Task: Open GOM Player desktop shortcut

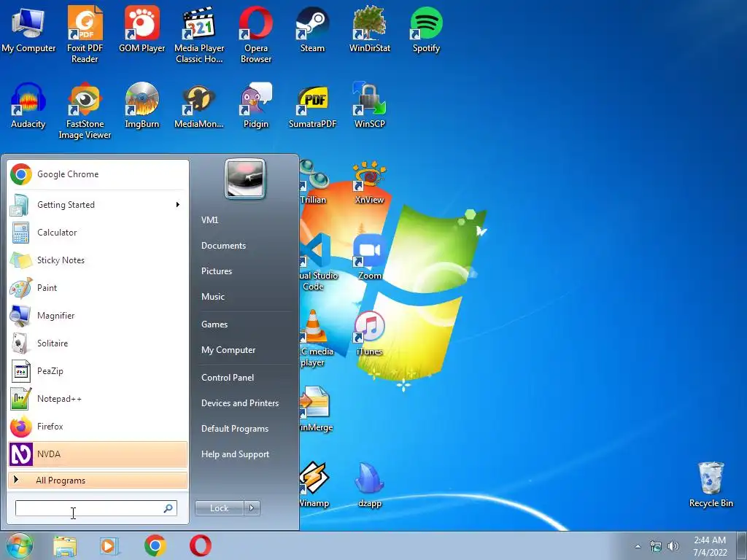Action: 142,29
